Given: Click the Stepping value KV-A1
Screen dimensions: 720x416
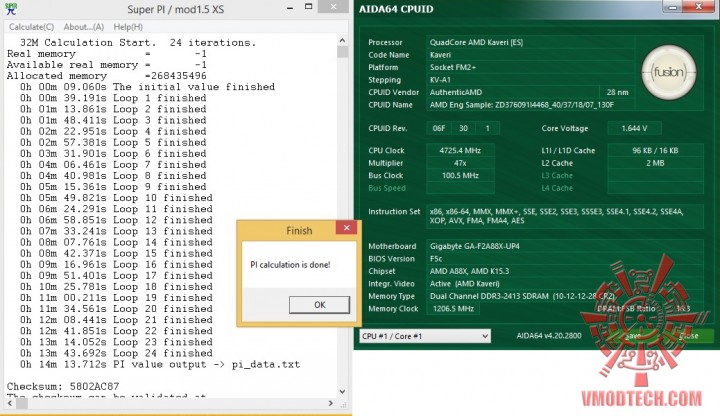Looking at the screenshot, I should click(440, 79).
